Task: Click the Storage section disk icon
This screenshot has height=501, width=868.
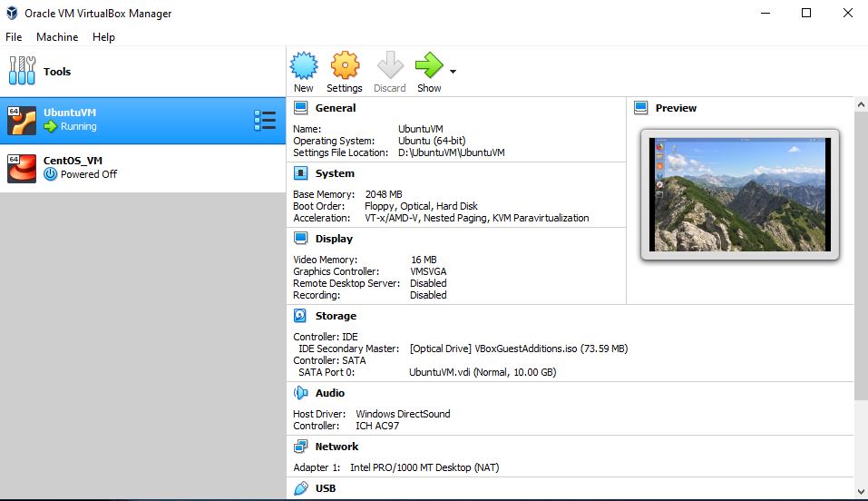Action: point(300,315)
